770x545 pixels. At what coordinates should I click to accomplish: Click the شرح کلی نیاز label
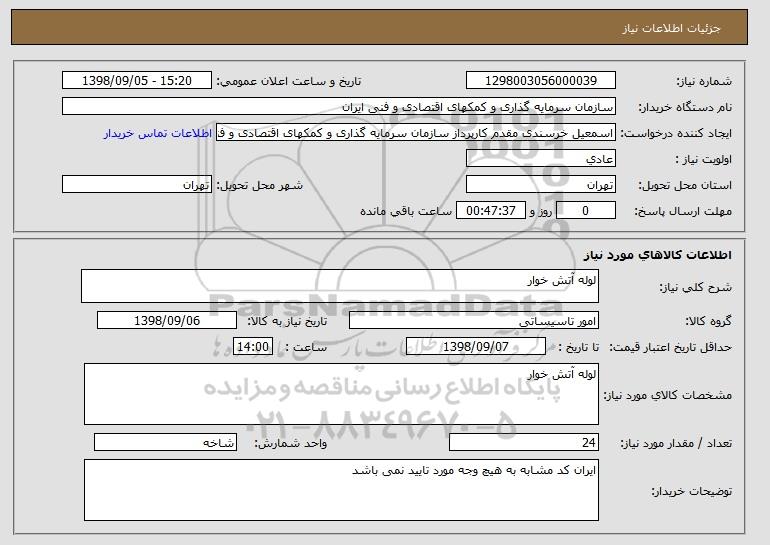tap(695, 287)
